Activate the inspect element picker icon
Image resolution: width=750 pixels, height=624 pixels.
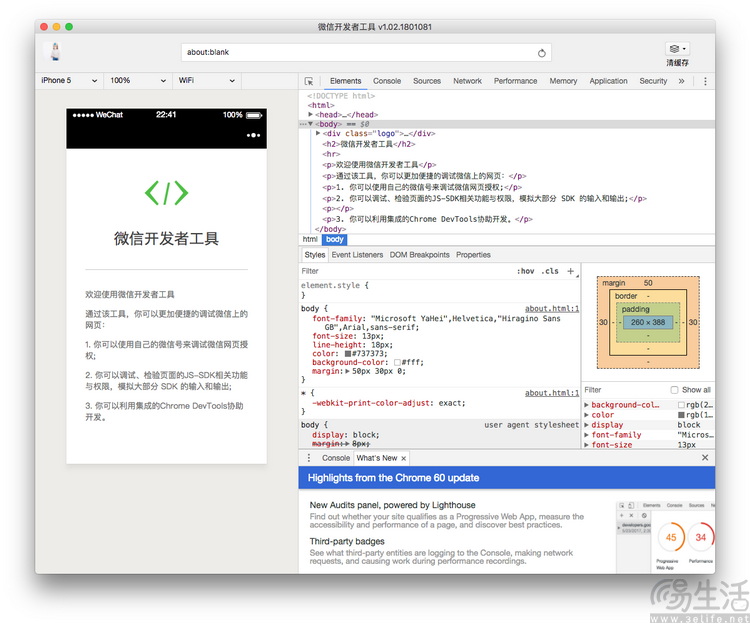click(309, 81)
